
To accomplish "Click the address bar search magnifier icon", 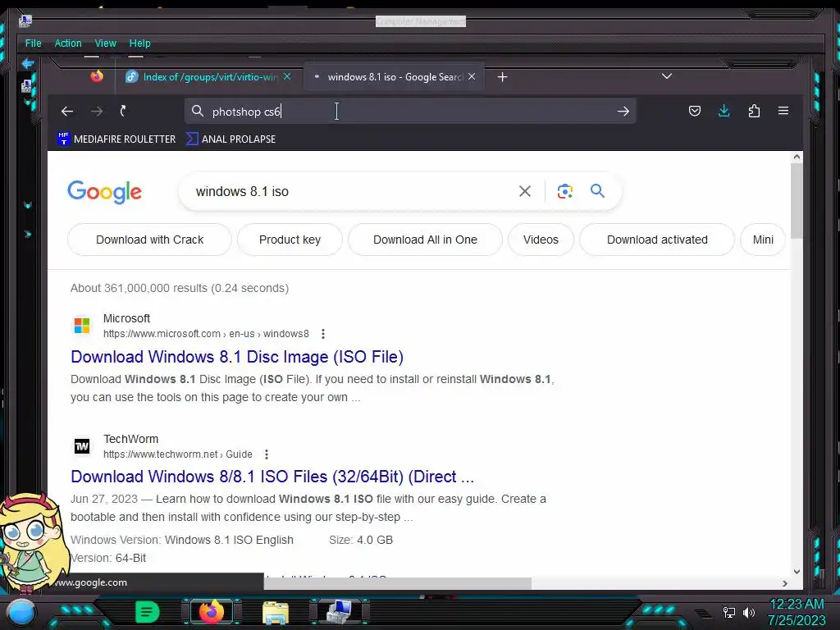I will 198,111.
